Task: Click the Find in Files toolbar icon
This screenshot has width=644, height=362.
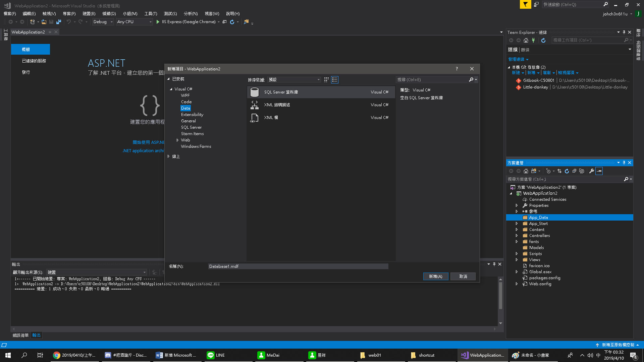Action: click(246, 22)
